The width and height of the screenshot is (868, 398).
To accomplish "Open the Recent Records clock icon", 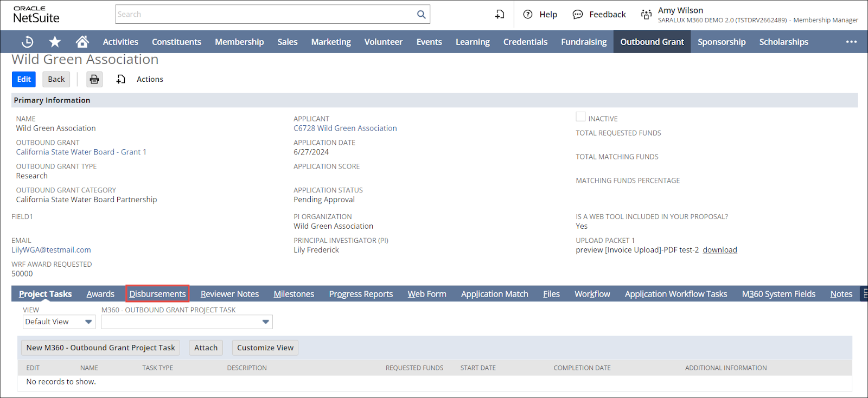I will click(x=27, y=42).
